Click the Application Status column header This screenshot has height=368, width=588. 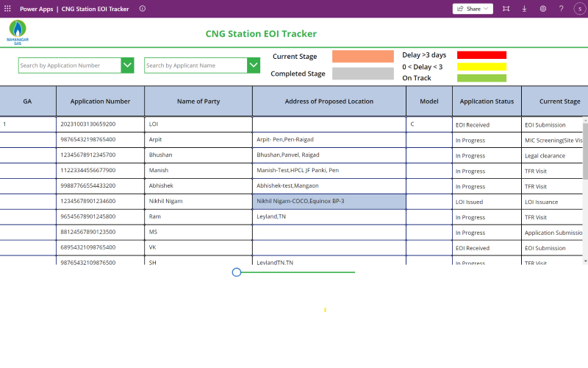(487, 102)
